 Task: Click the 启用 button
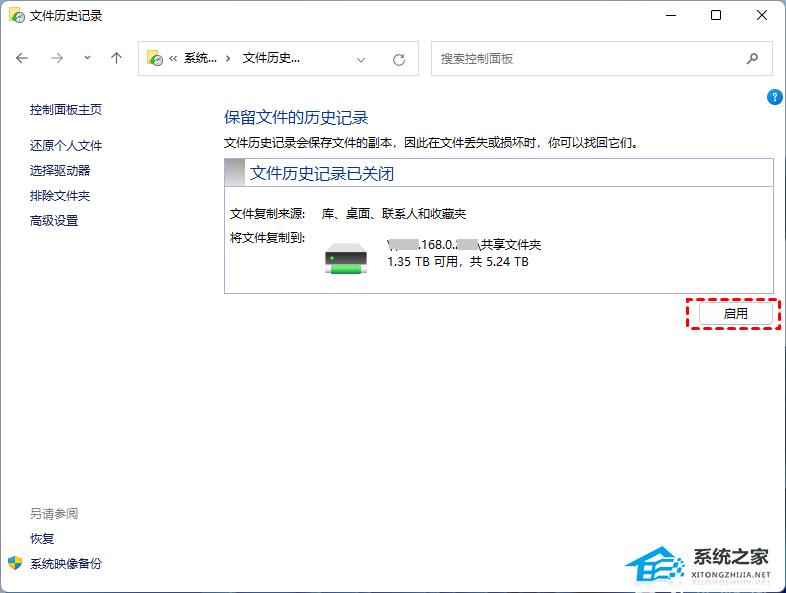(735, 314)
